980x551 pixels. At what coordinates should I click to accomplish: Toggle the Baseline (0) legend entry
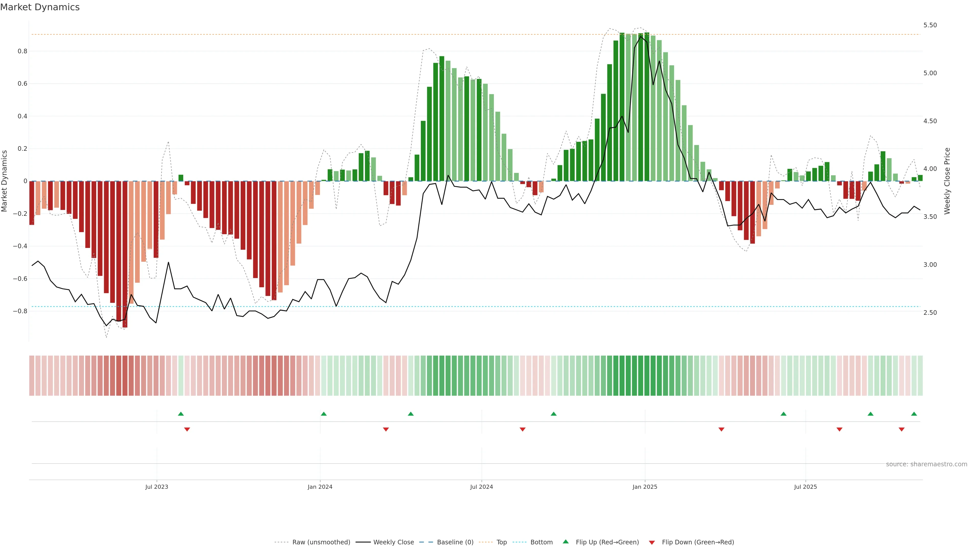(x=455, y=542)
